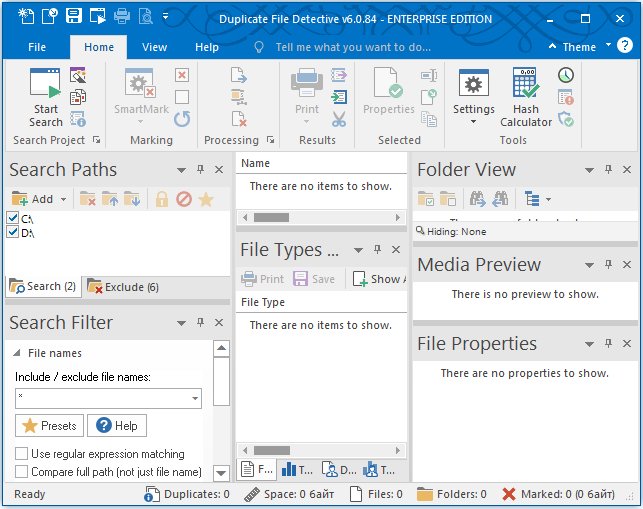Click the Name column header

tap(321, 163)
